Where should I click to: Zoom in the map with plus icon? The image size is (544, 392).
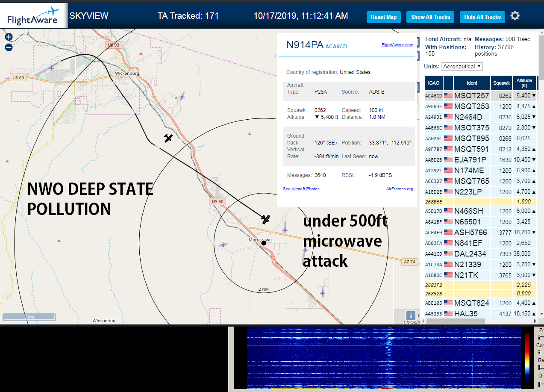(x=9, y=37)
